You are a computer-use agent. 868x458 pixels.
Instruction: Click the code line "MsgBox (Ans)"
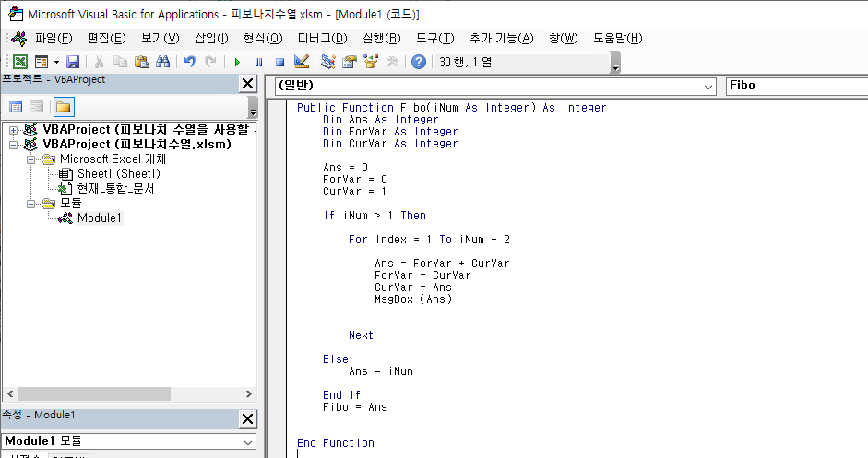(413, 299)
